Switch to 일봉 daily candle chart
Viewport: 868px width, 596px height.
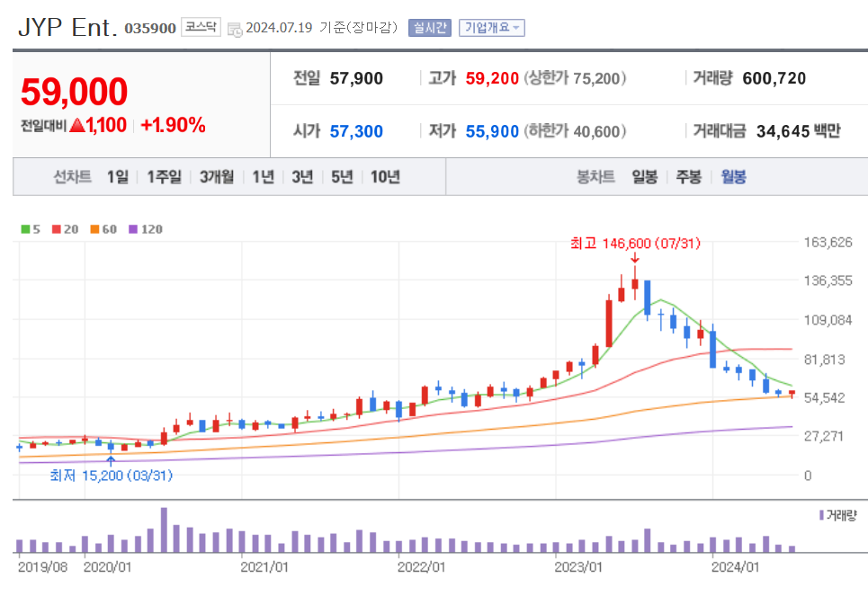tap(644, 177)
